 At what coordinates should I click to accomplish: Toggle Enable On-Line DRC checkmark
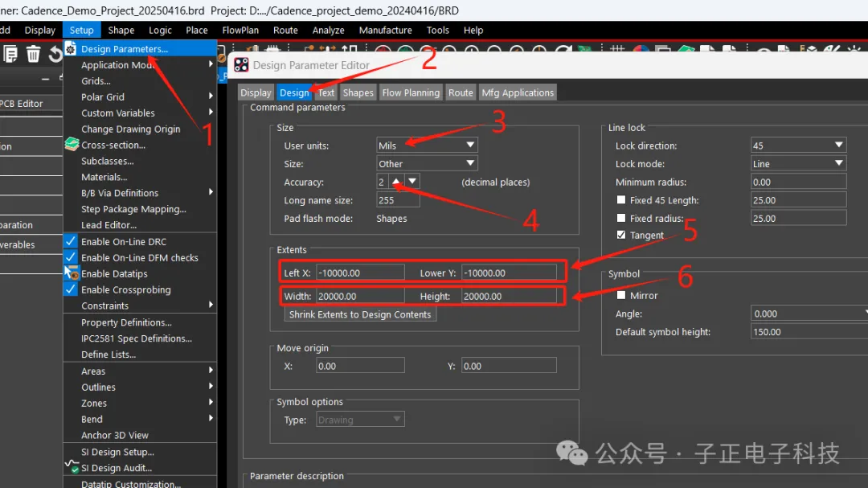point(70,241)
